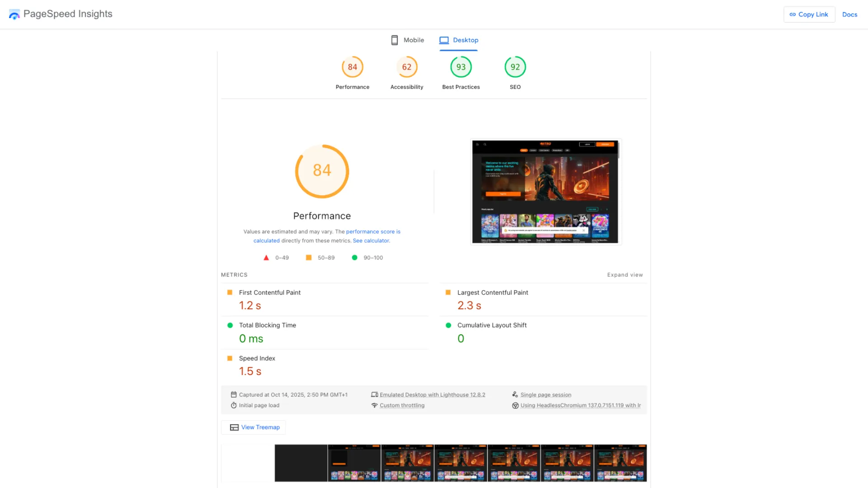868x488 pixels.
Task: Click the session icon beside Single page session
Action: click(x=515, y=394)
